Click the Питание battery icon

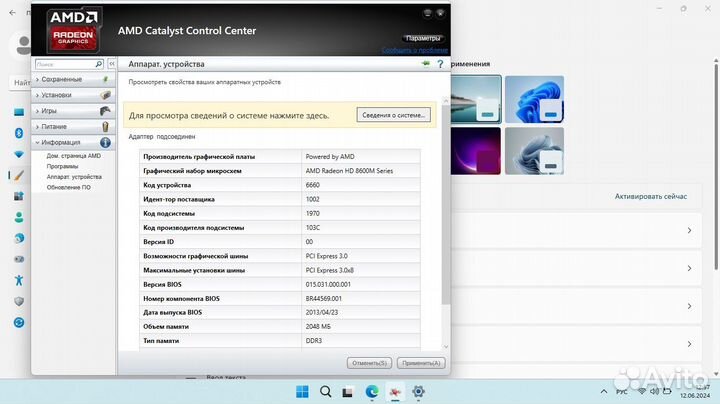tap(105, 127)
